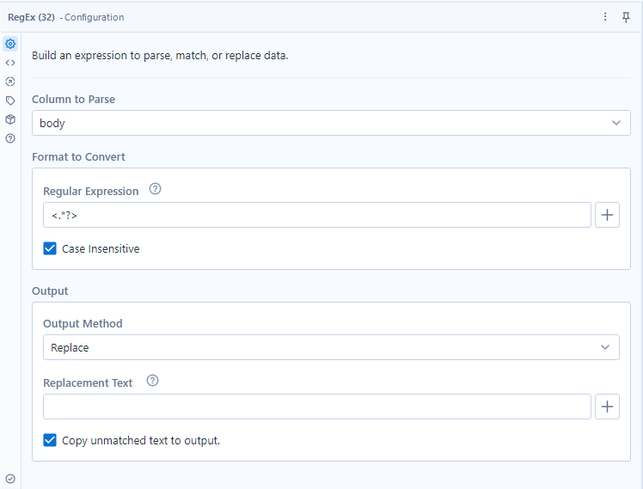Viewport: 643px width, 489px height.
Task: Click the empty Replacement Text input field
Action: pyautogui.click(x=316, y=406)
